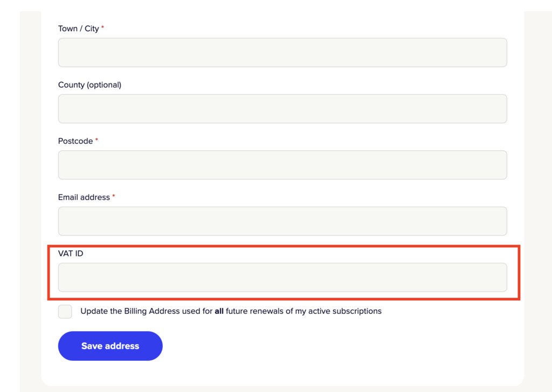Select the Email address input box
Screen dimensions: 552x392
tap(282, 221)
